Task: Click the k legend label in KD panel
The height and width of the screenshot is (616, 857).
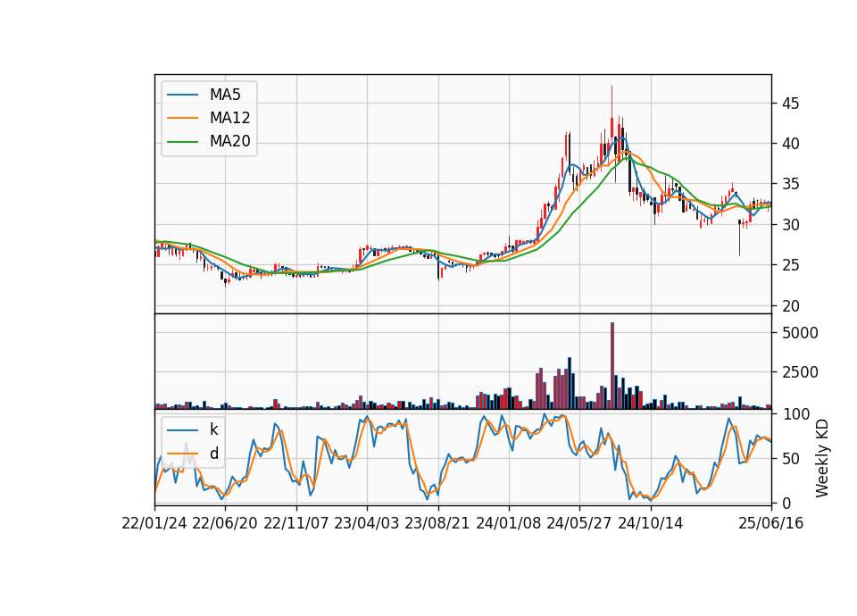Action: coord(213,429)
